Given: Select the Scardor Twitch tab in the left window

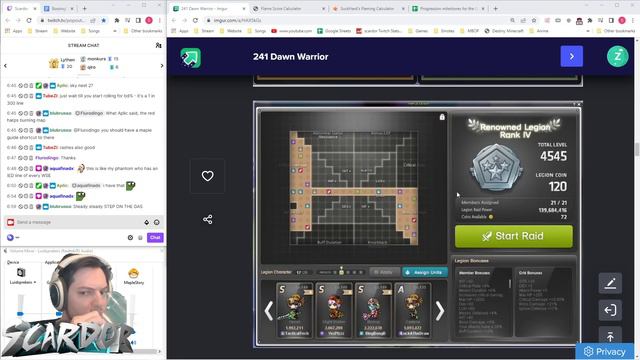Looking at the screenshot, I should point(20,8).
